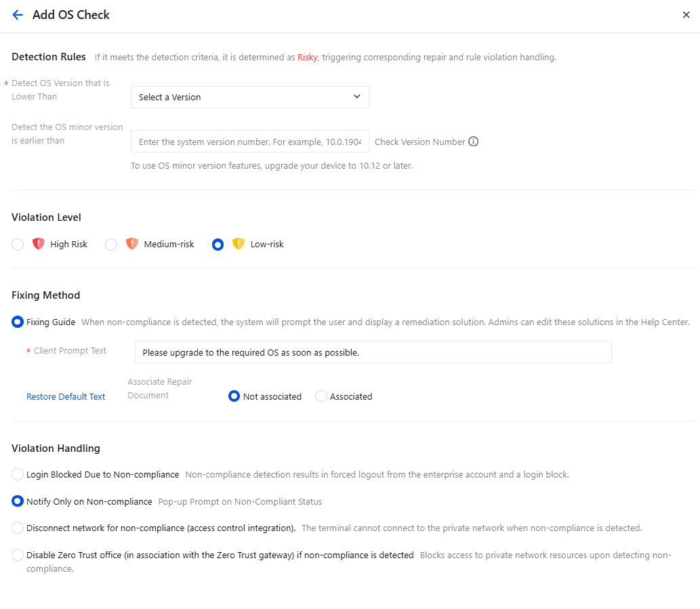700x609 pixels.
Task: Open the Select a Version dropdown
Action: [x=249, y=98]
